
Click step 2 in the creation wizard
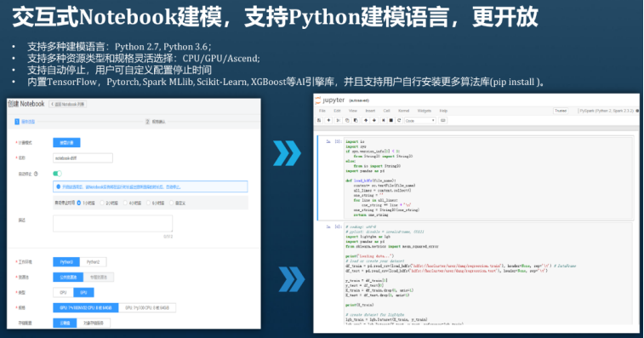(155, 122)
